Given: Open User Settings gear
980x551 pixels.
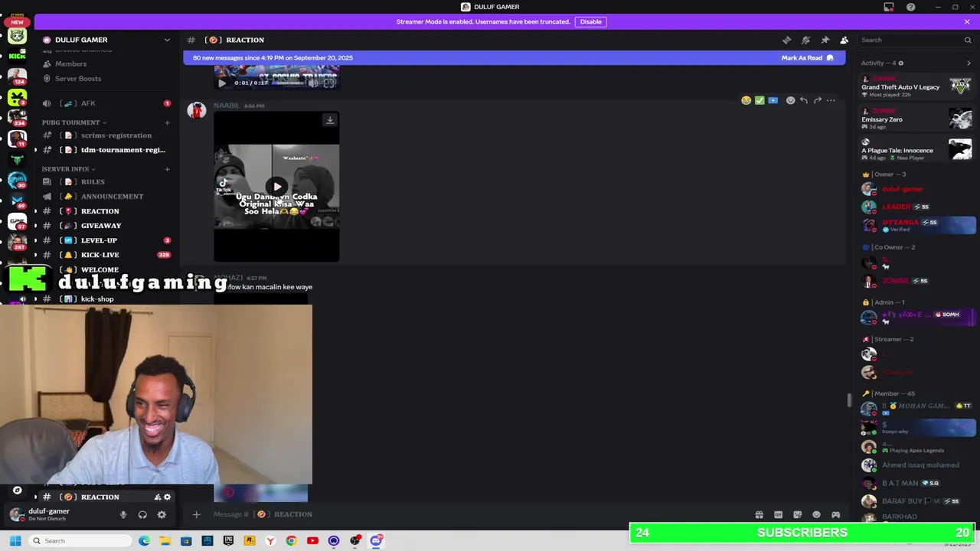Looking at the screenshot, I should point(162,515).
